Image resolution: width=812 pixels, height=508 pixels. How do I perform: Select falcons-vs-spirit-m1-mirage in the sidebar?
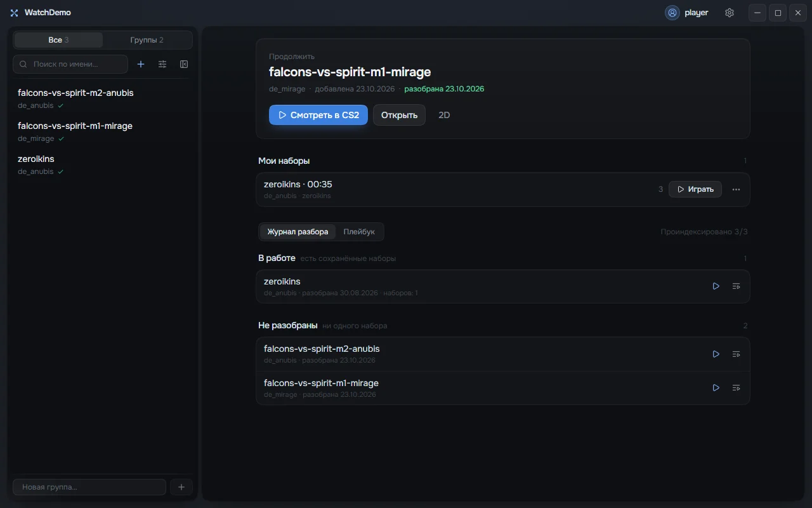101,131
